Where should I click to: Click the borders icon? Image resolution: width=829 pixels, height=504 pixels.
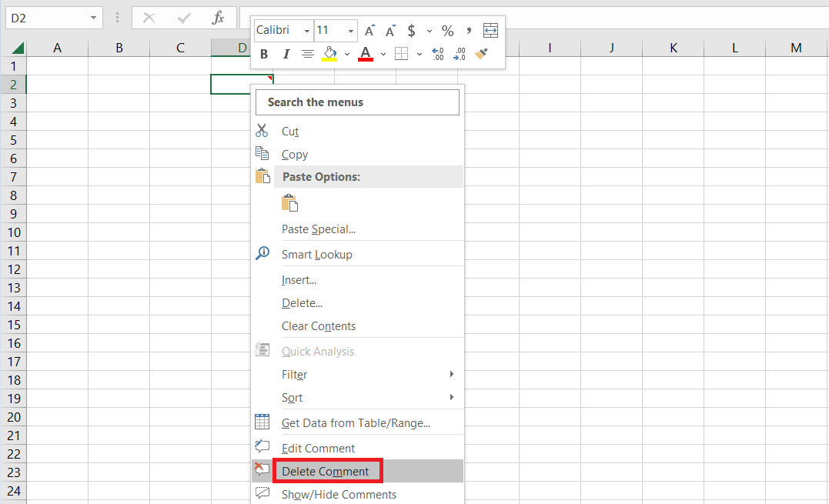[402, 54]
